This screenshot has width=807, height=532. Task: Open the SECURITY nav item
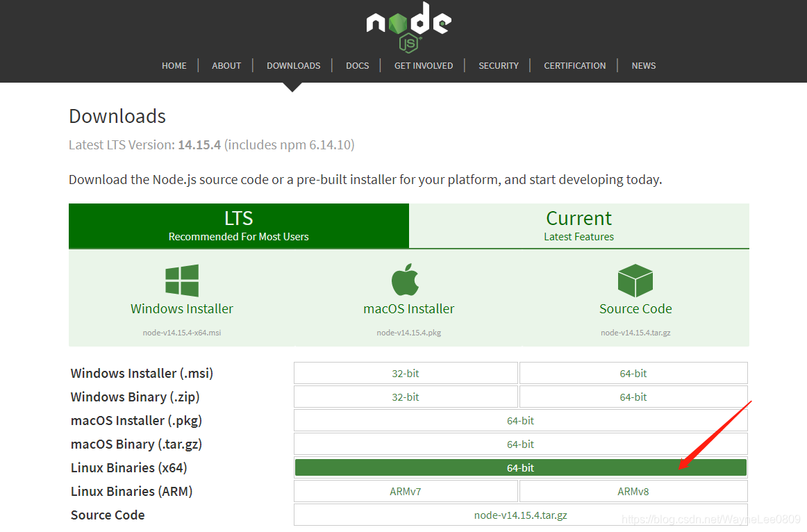[x=498, y=66]
